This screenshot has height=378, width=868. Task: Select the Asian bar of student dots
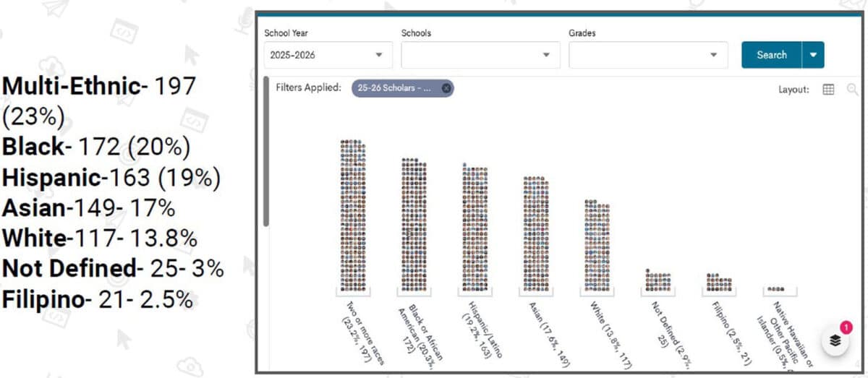(536, 233)
